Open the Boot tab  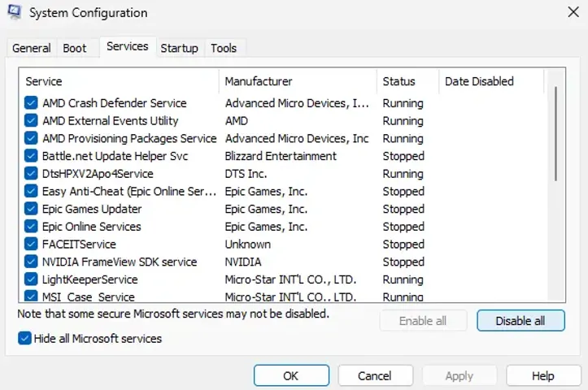pyautogui.click(x=75, y=48)
